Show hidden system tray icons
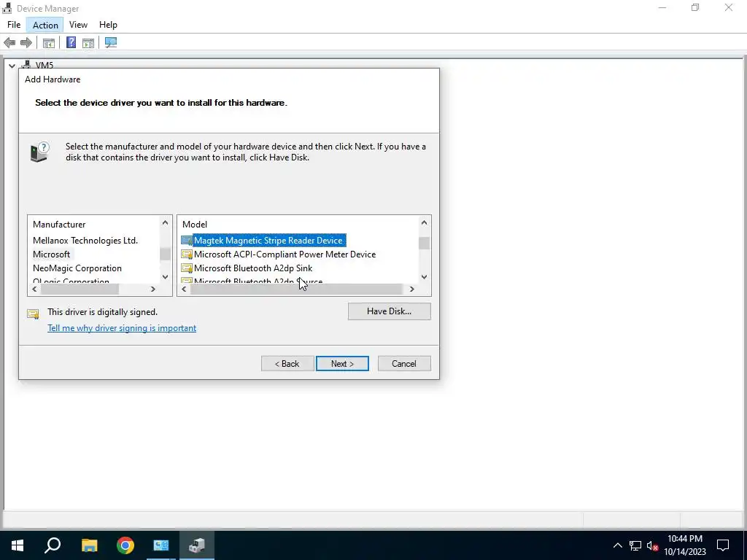Screen dimensions: 747x560 pyautogui.click(x=617, y=545)
